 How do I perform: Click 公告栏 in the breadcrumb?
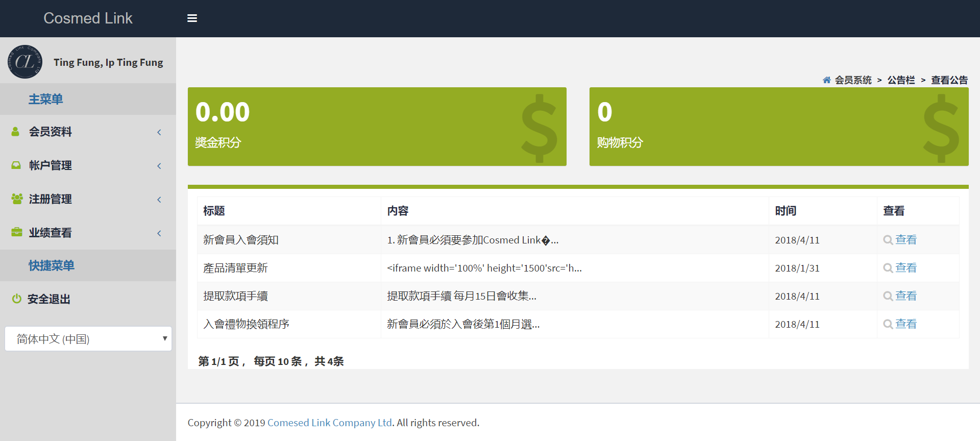coord(901,80)
